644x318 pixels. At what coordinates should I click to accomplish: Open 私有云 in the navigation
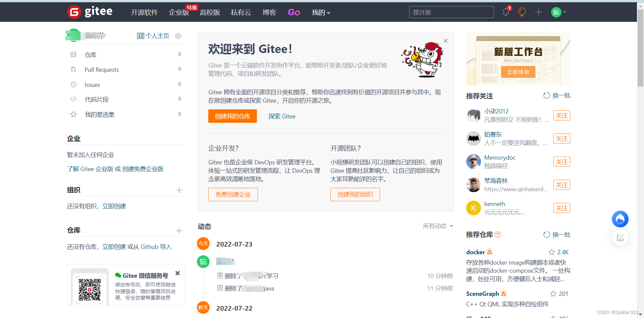(241, 12)
